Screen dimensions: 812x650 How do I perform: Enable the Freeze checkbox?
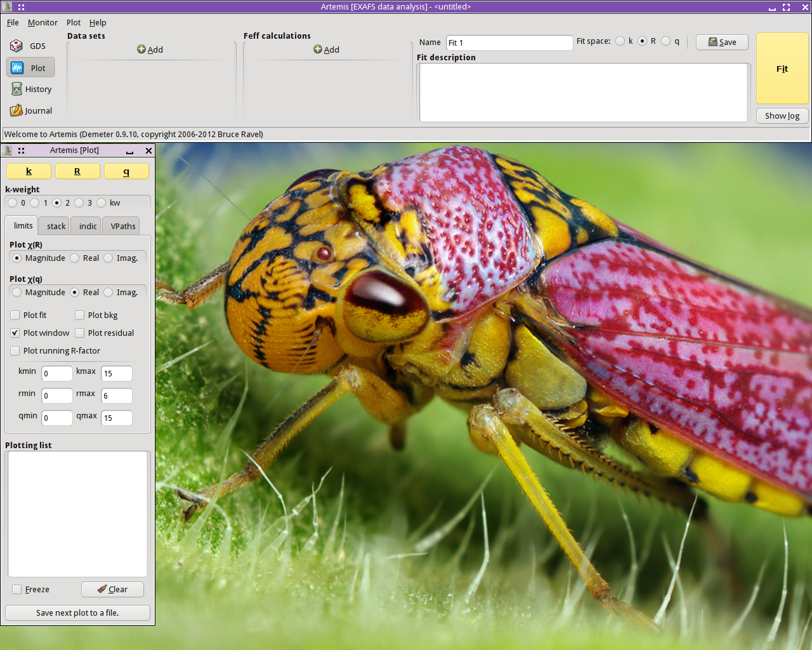coord(30,590)
